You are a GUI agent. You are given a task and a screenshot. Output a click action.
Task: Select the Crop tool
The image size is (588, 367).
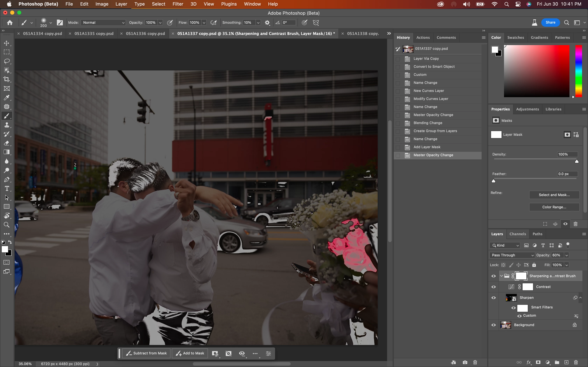click(7, 79)
